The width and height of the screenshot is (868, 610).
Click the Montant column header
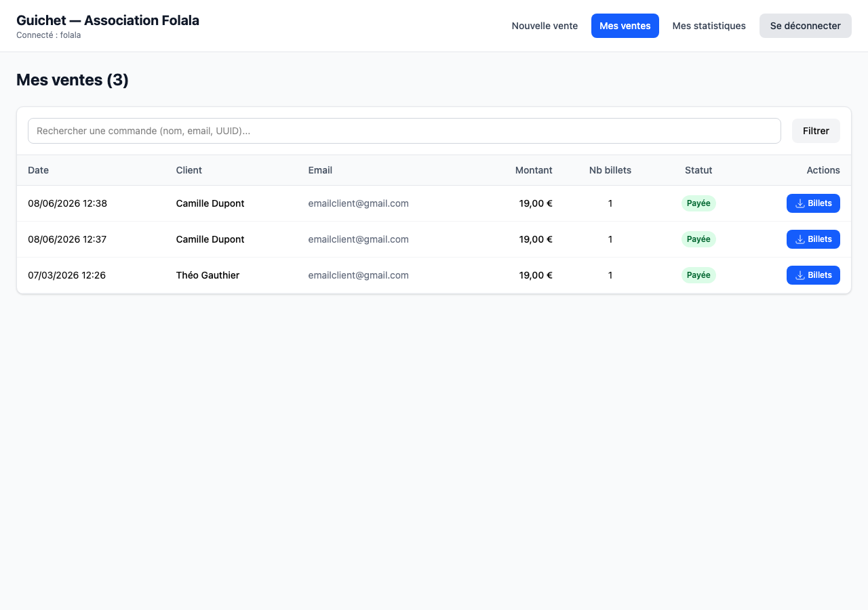click(534, 170)
